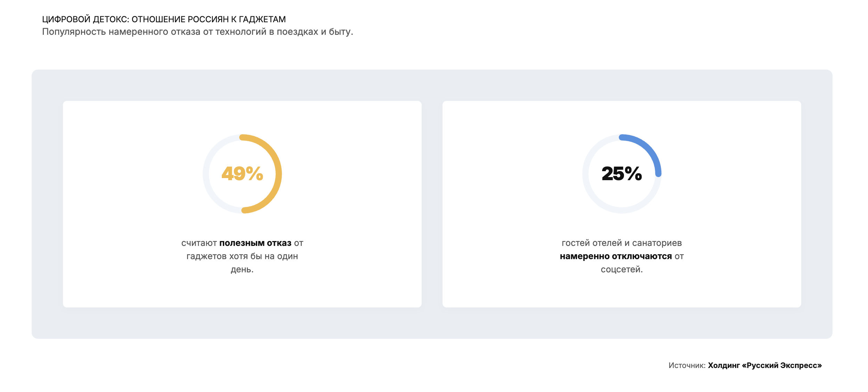
Task: Click the word 'соцсетей.' in the right card
Action: coord(622,270)
